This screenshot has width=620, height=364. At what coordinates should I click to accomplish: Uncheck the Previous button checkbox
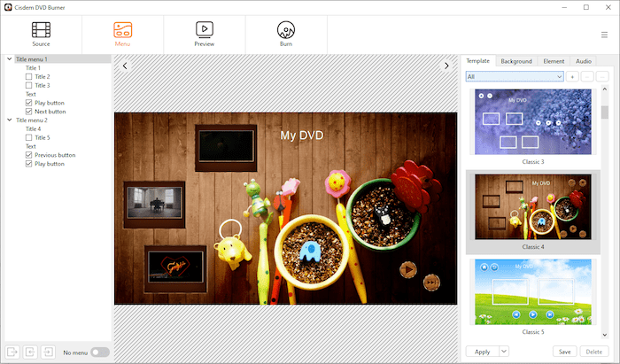(x=29, y=155)
